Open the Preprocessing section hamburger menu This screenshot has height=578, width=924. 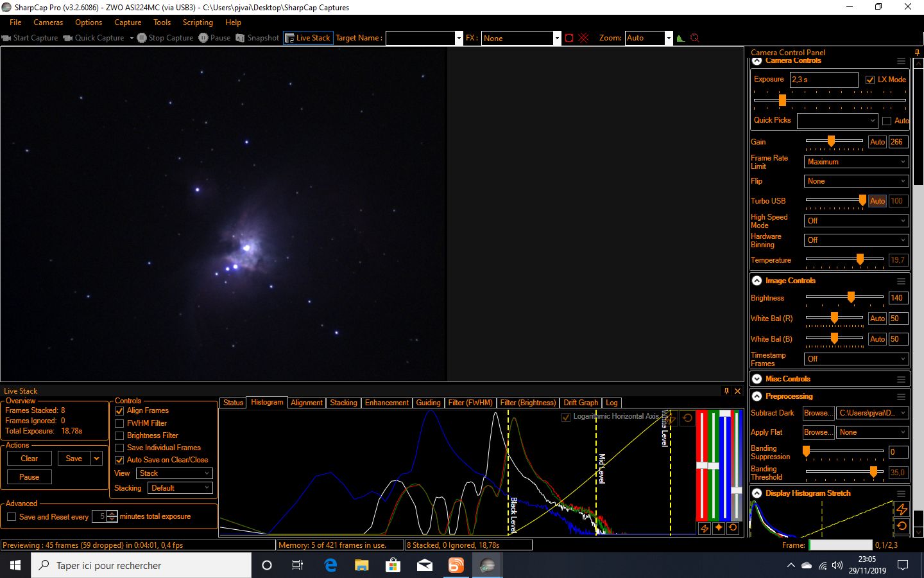tap(901, 397)
